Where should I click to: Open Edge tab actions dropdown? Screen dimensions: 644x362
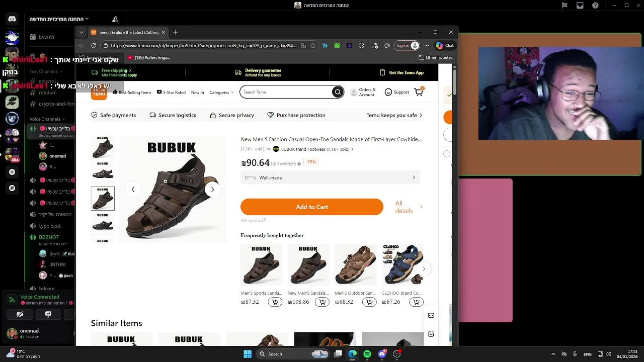[x=82, y=32]
